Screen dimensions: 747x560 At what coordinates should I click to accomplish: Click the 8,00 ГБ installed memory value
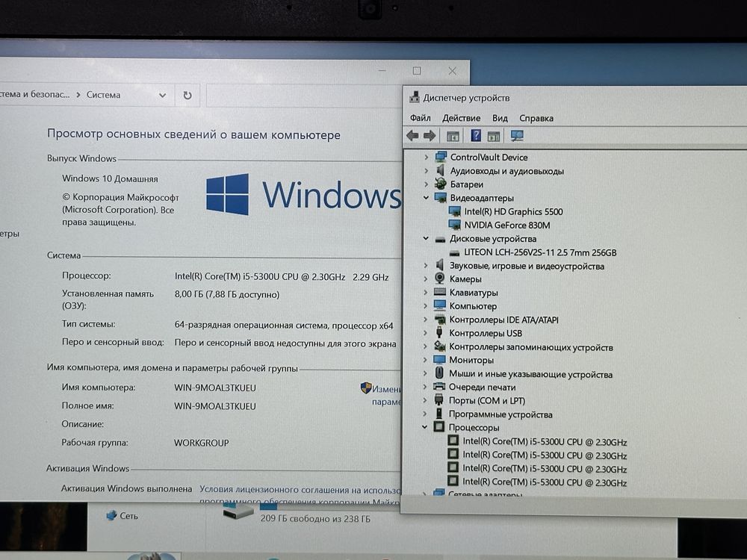(227, 294)
